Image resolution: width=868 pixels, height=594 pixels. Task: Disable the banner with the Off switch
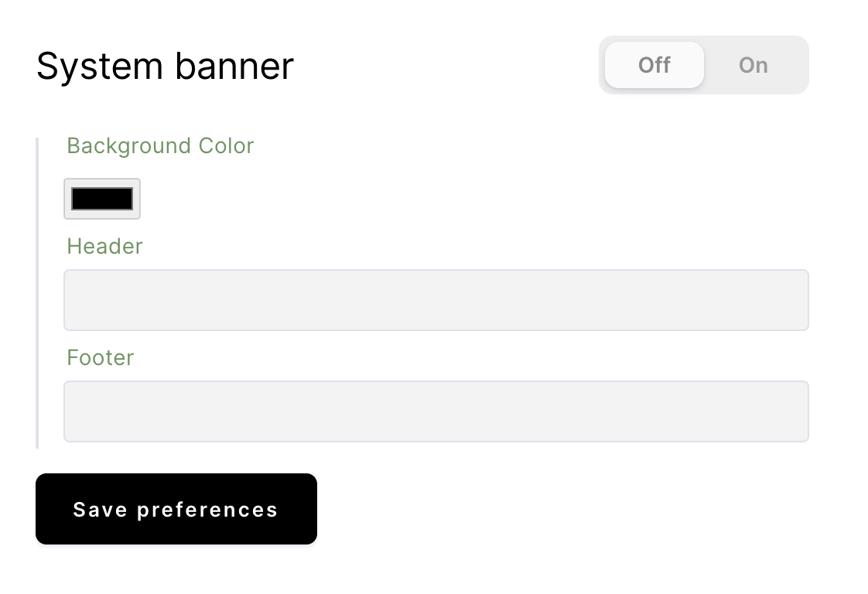654,65
